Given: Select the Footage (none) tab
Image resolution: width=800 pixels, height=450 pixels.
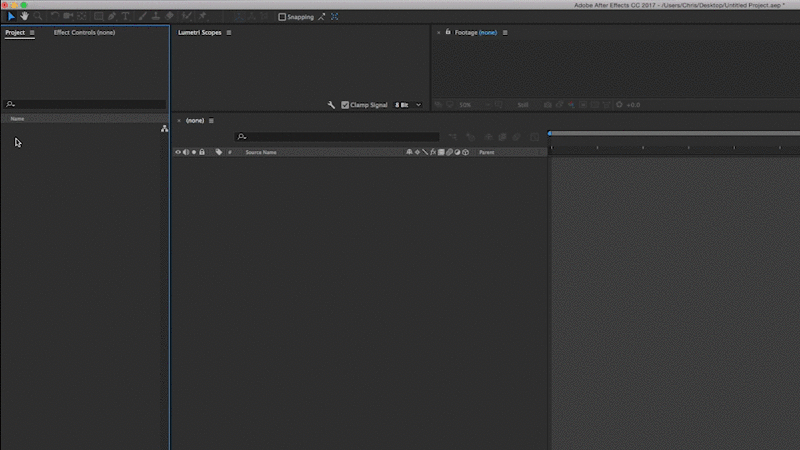Looking at the screenshot, I should 476,33.
